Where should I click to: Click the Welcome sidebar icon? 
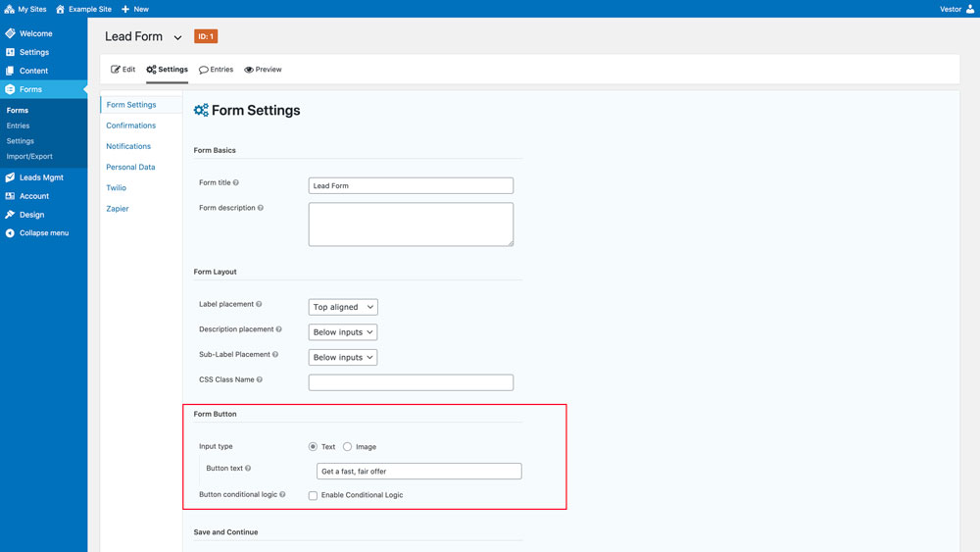(x=10, y=33)
